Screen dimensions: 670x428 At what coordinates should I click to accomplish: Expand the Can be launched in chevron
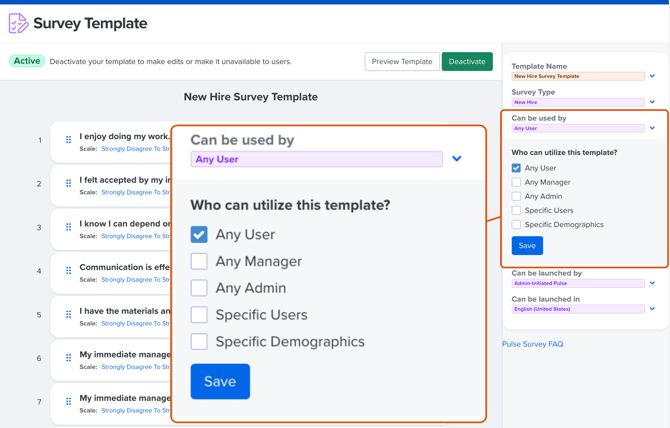click(x=652, y=309)
